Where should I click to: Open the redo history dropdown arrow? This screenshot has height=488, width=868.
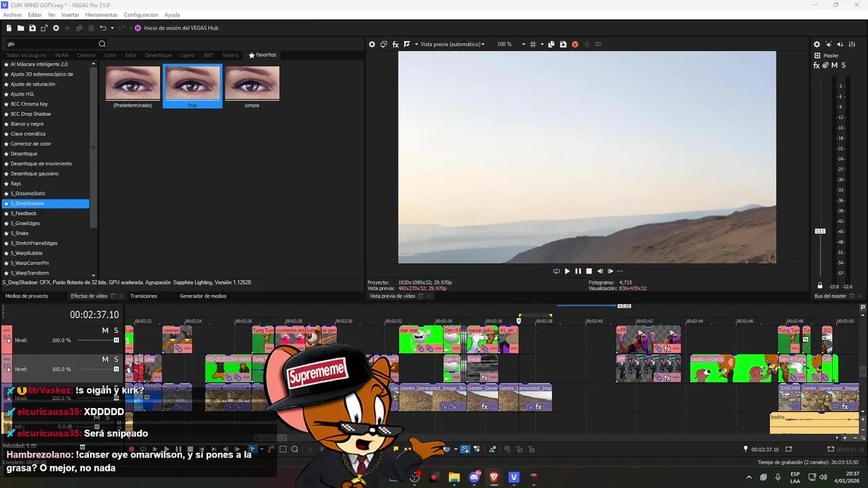[x=130, y=28]
